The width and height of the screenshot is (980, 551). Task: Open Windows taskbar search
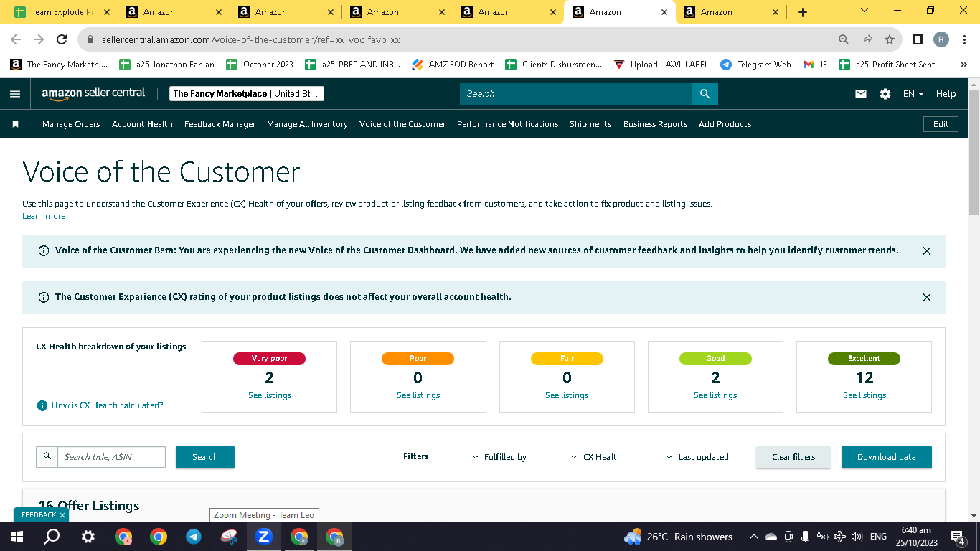(52, 537)
